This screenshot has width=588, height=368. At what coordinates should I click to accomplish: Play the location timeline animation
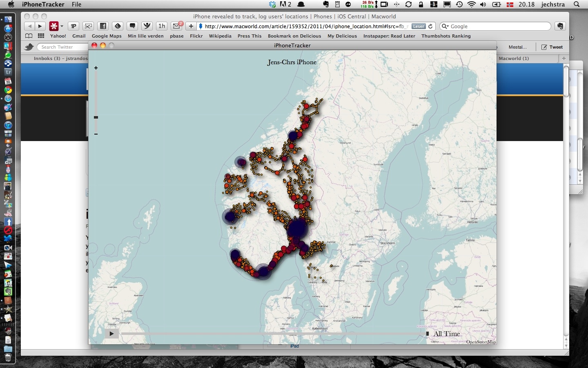click(111, 334)
